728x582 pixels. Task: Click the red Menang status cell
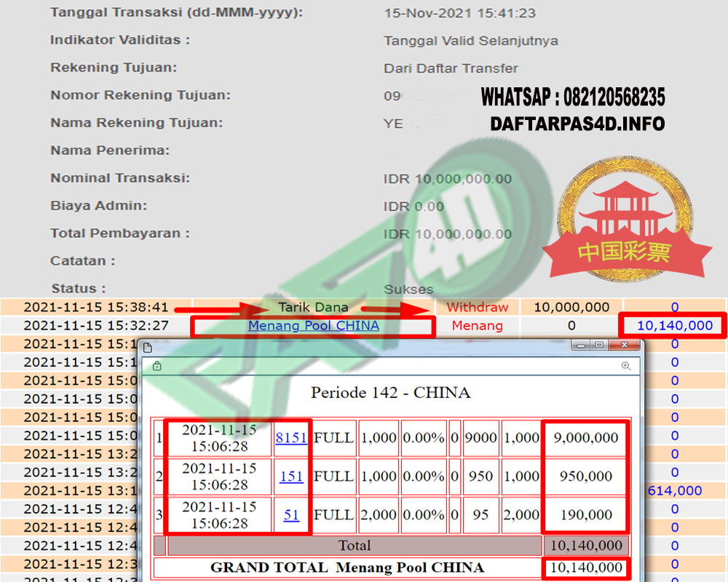click(x=478, y=326)
